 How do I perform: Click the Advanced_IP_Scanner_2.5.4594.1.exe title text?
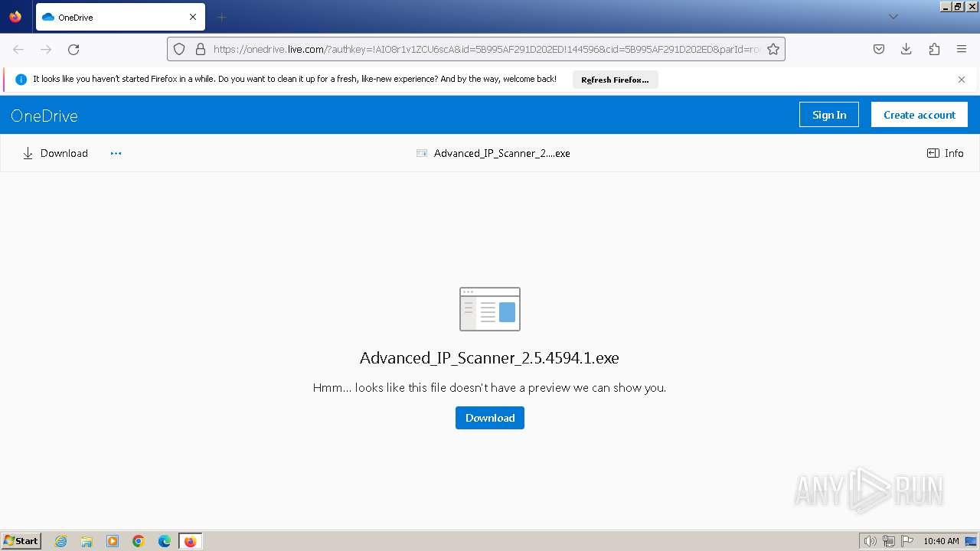[x=489, y=357]
